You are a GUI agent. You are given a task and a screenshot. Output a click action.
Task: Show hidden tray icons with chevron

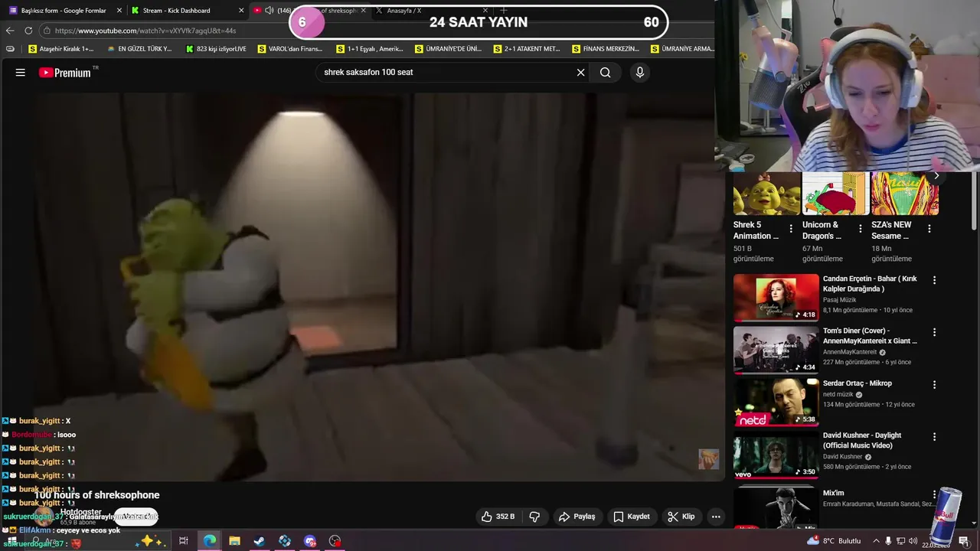(x=876, y=541)
